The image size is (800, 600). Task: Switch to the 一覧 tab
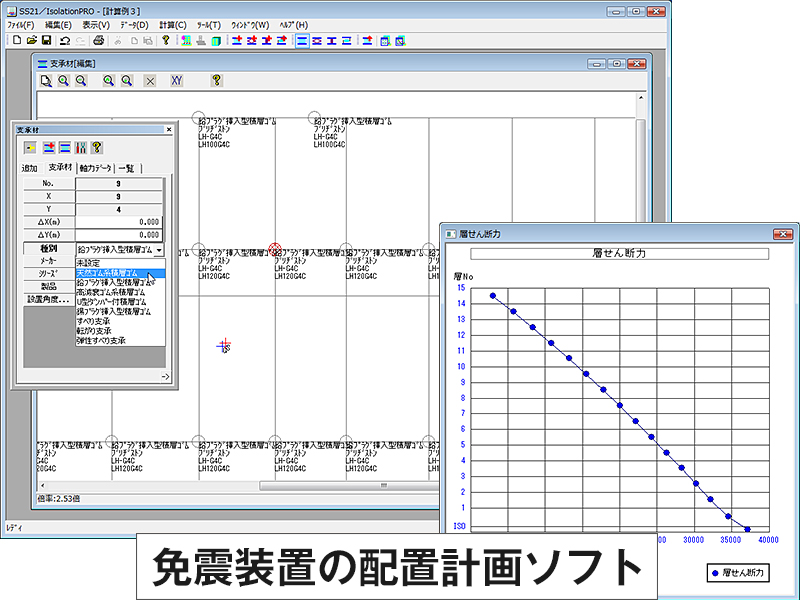[128, 168]
